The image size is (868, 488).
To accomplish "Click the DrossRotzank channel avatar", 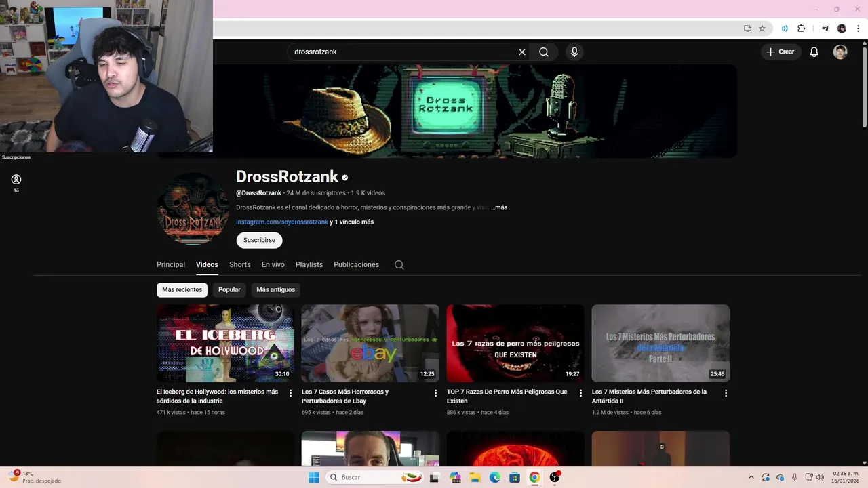I will (x=193, y=209).
